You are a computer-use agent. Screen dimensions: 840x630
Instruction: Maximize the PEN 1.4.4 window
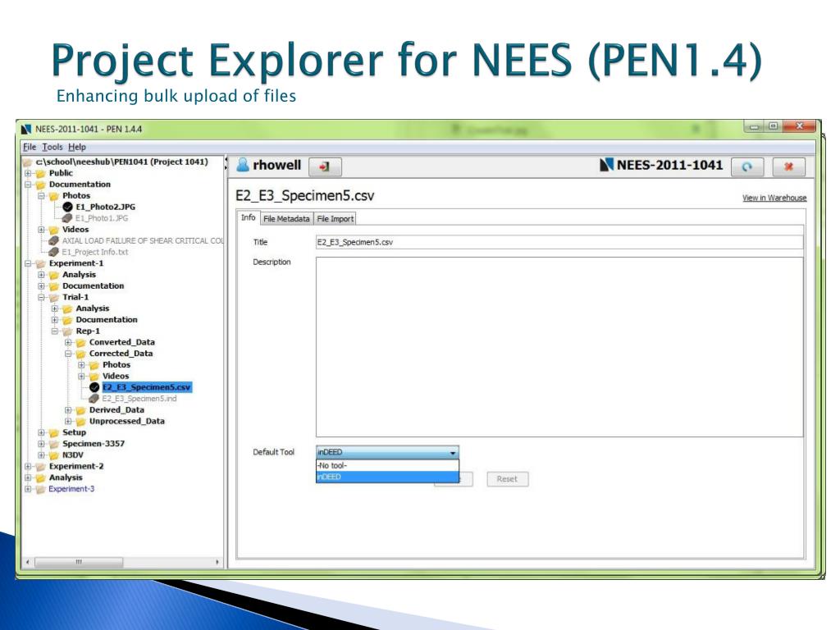tap(773, 126)
